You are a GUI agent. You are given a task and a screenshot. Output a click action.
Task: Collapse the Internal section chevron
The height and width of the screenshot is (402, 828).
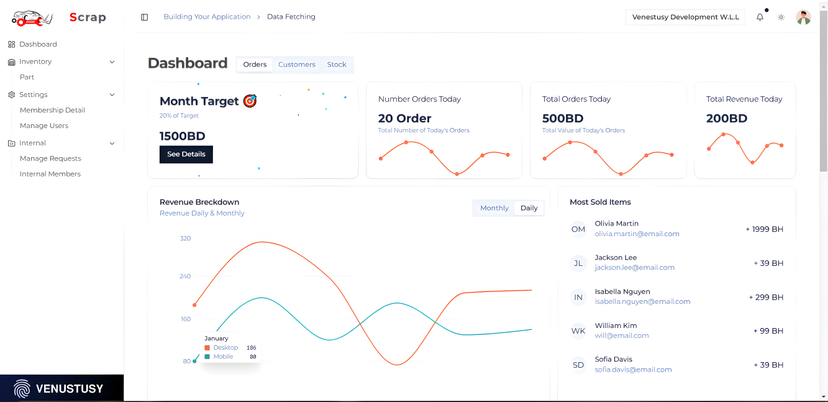pyautogui.click(x=112, y=143)
